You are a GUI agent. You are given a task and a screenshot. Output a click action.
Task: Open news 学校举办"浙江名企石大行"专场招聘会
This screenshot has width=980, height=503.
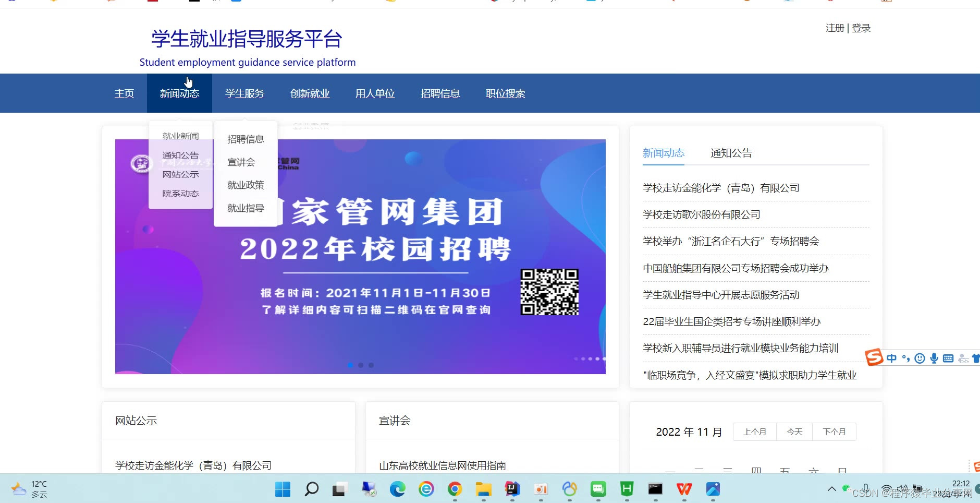pos(731,241)
